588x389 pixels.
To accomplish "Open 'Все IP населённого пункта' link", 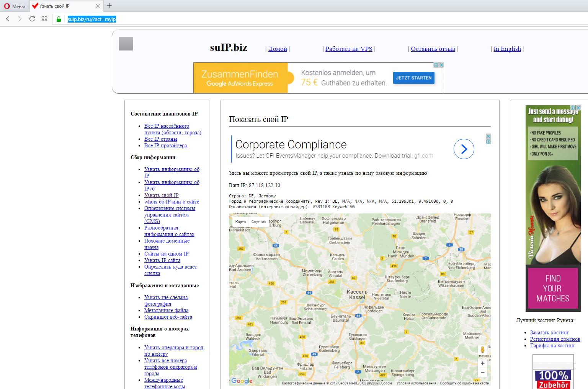I will point(173,129).
